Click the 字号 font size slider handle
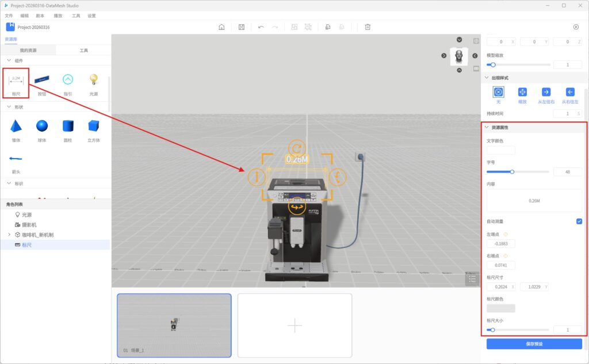This screenshot has height=364, width=589. point(512,171)
